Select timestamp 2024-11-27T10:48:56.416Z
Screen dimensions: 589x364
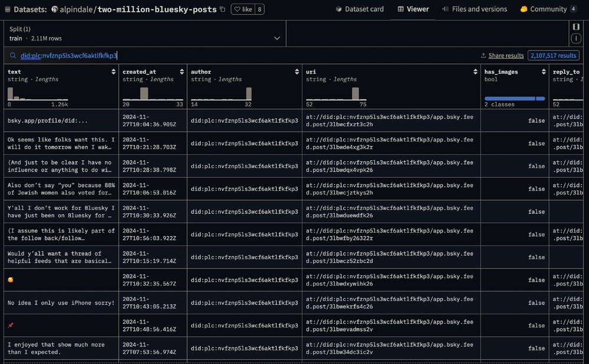point(153,325)
